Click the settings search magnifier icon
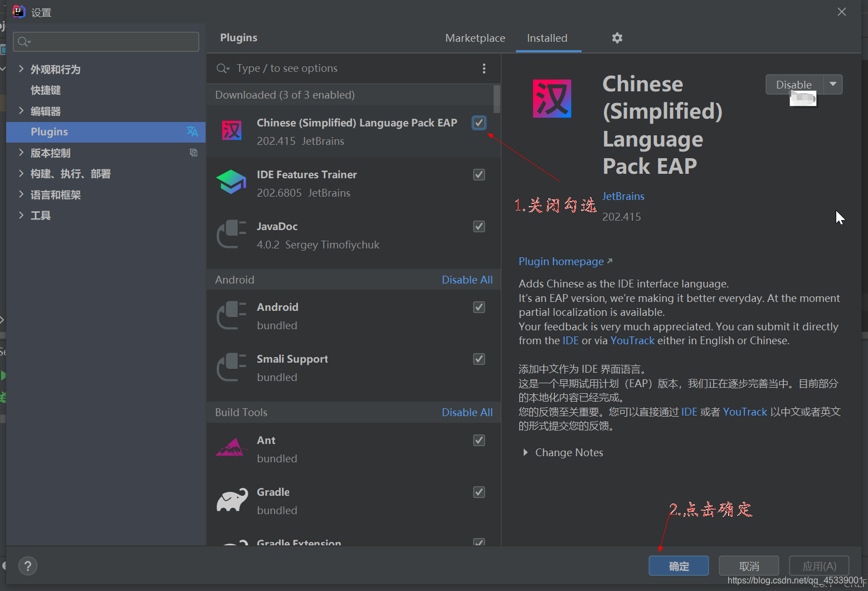The image size is (868, 591). (24, 42)
